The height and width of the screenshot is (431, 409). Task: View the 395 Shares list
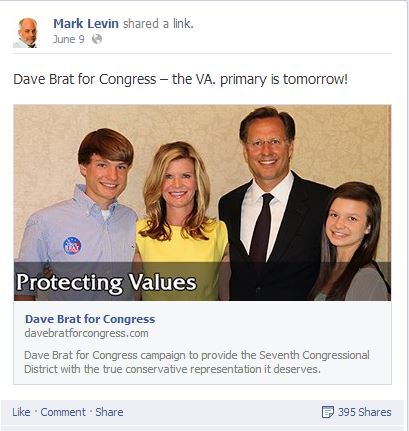click(x=365, y=412)
